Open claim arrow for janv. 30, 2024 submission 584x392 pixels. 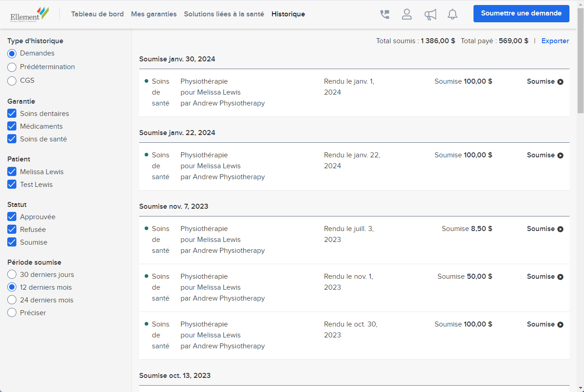[x=560, y=82]
